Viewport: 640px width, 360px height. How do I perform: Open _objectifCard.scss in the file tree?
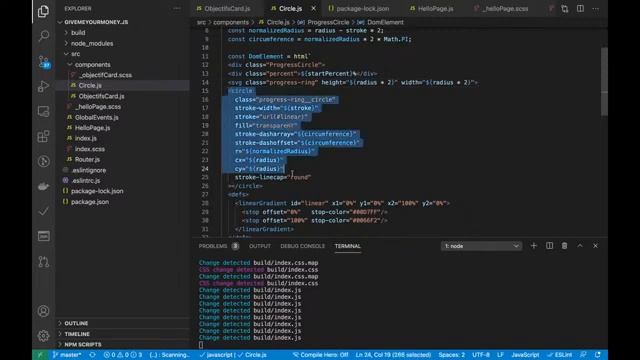tap(105, 75)
